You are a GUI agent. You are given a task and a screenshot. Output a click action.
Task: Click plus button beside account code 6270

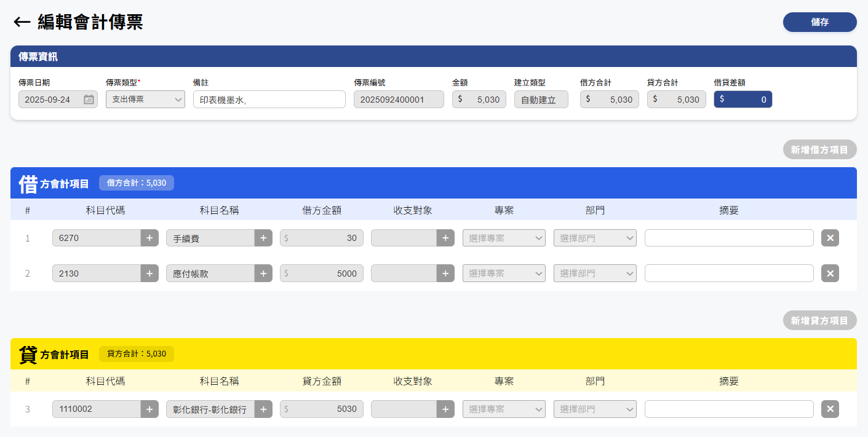tap(149, 238)
